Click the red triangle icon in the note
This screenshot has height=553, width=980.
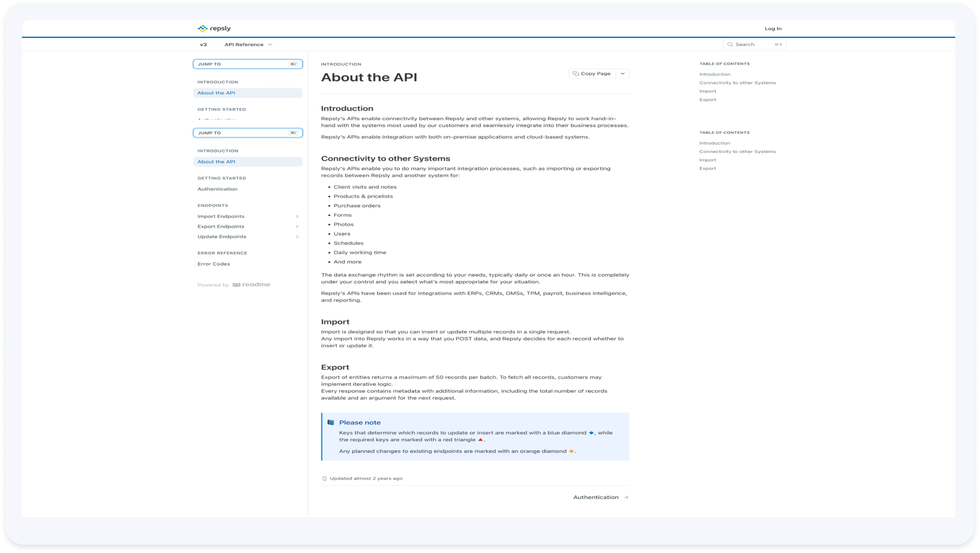coord(480,439)
